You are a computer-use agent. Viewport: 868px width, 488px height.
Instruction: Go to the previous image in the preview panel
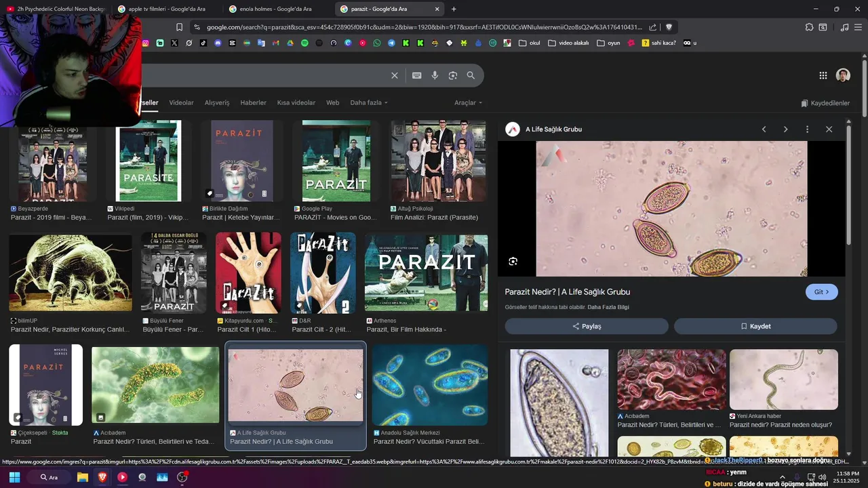764,129
